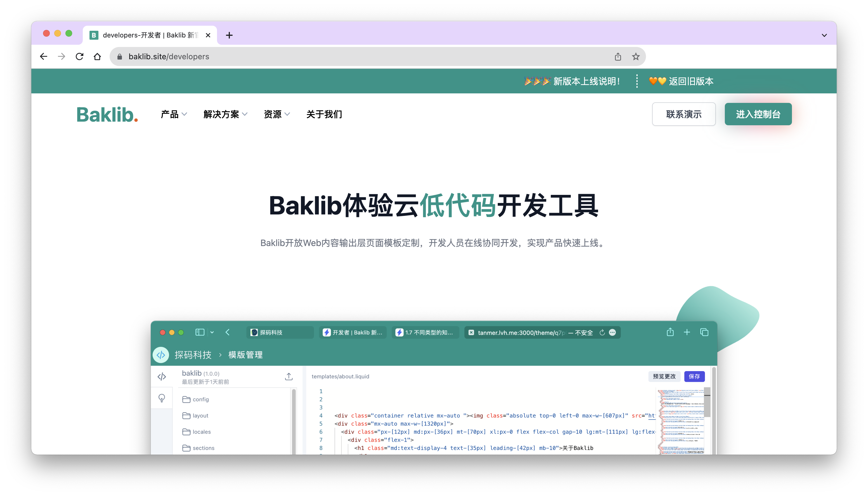Click the 探码科技 code logo in breadcrumb

coord(161,355)
